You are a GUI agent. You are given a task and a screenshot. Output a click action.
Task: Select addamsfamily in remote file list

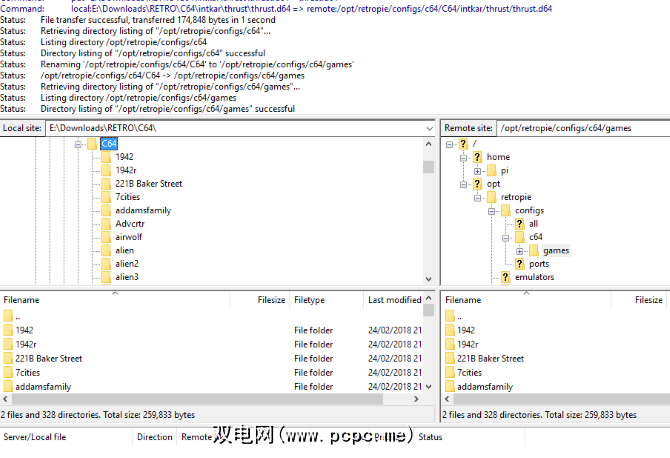[x=485, y=387]
